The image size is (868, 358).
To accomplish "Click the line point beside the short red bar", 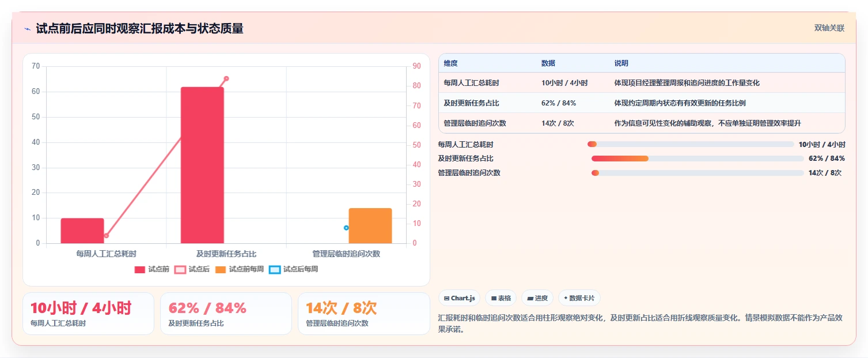I will click(x=107, y=236).
